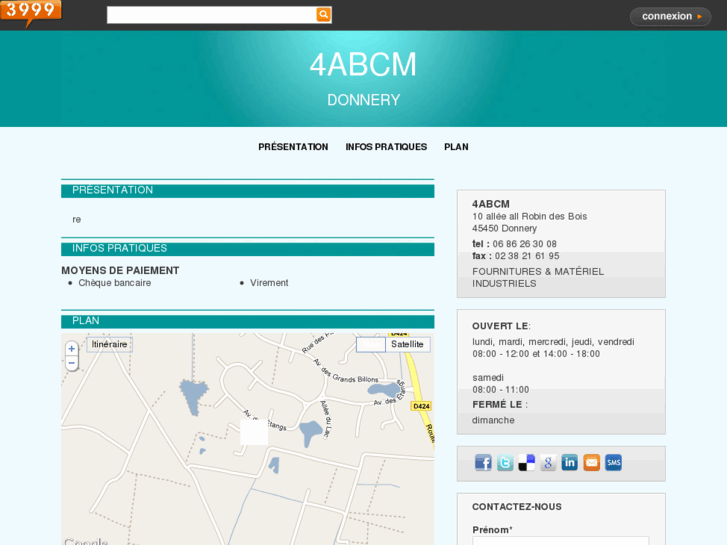Share the page on Facebook
The width and height of the screenshot is (727, 545).
[483, 462]
